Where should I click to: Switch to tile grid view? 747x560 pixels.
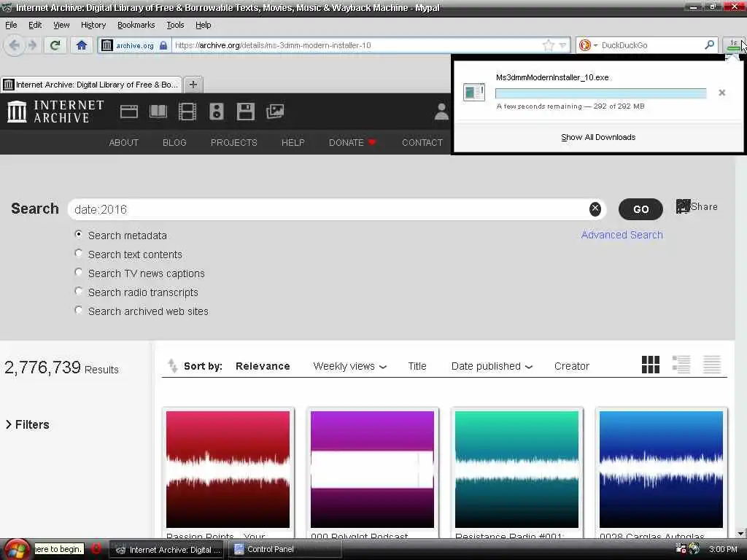coord(650,365)
